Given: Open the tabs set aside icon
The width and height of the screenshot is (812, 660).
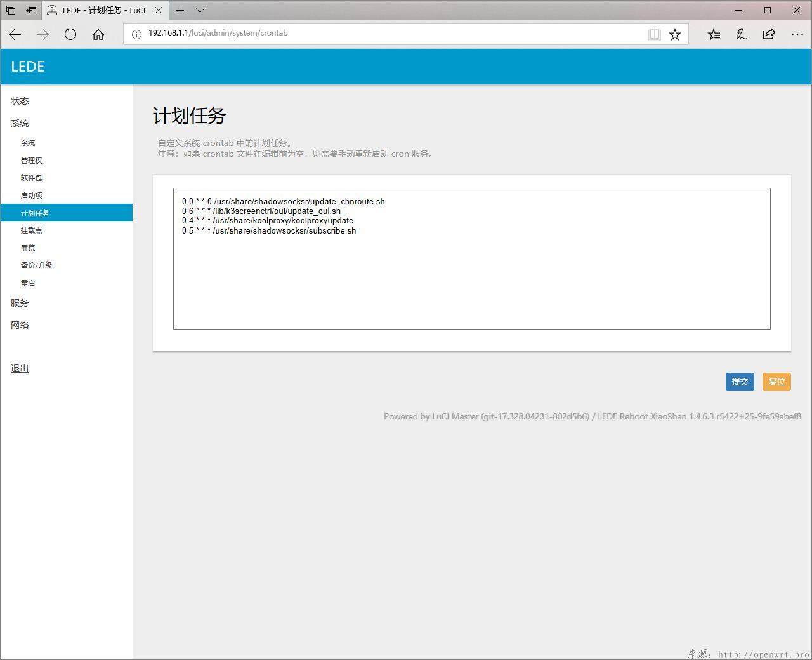Looking at the screenshot, I should pyautogui.click(x=11, y=10).
